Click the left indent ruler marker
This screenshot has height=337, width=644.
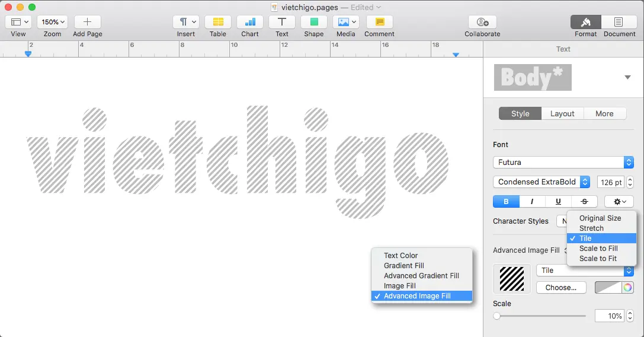click(28, 53)
